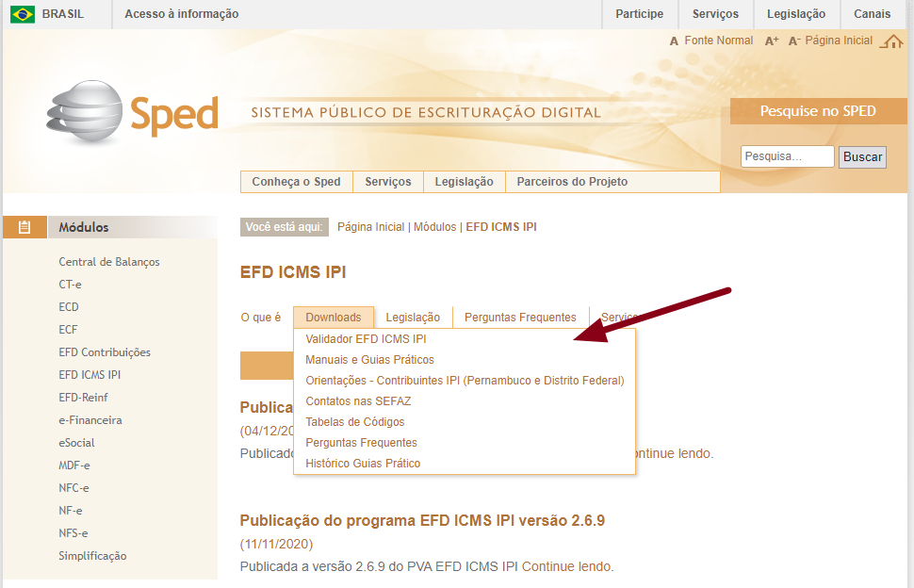Open MDF-e module

pyautogui.click(x=74, y=465)
